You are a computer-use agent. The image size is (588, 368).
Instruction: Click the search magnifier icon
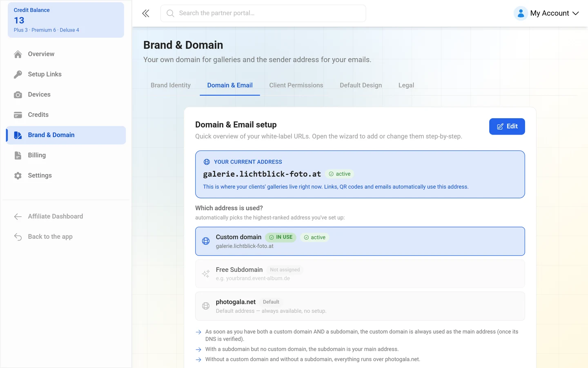coord(170,13)
